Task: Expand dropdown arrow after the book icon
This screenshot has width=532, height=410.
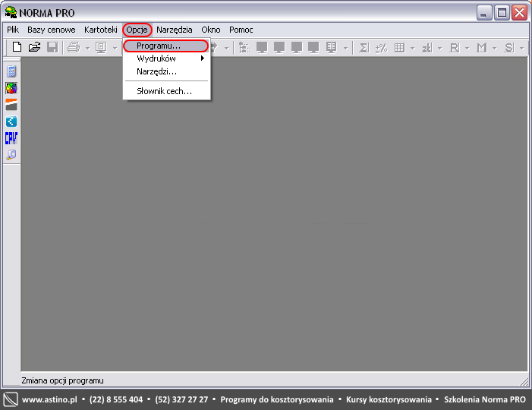Action: pos(346,48)
